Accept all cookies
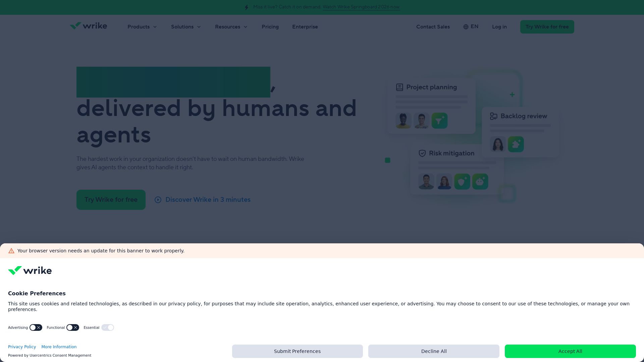644x362 pixels. (x=570, y=351)
